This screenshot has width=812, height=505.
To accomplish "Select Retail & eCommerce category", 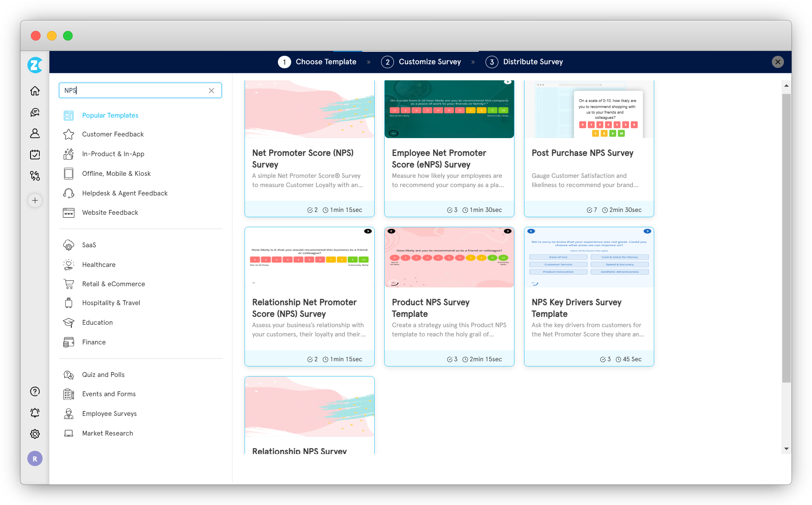I will (x=113, y=284).
